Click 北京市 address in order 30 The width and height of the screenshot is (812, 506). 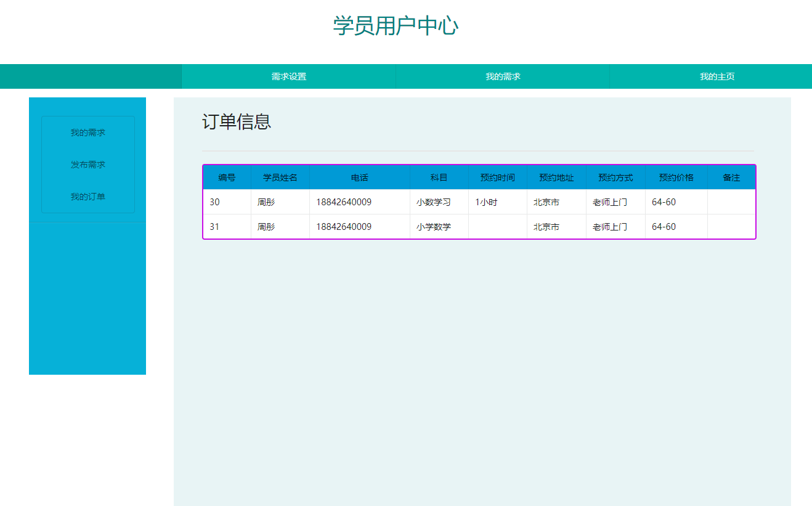point(546,202)
